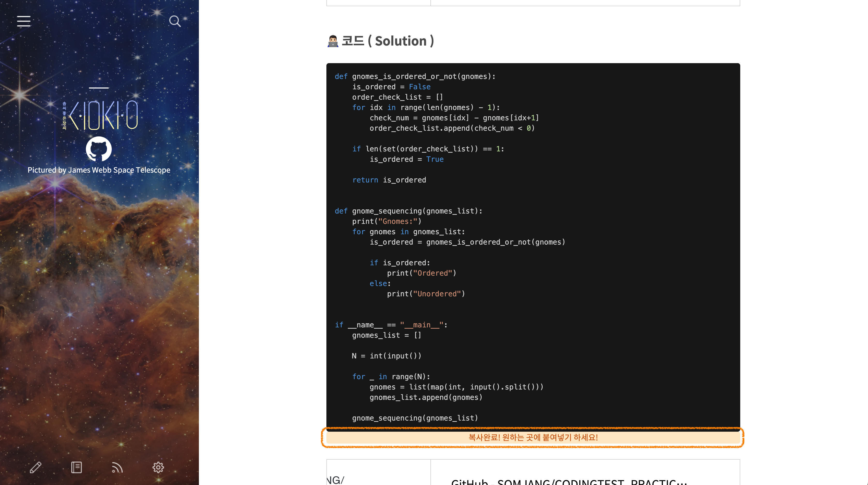The width and height of the screenshot is (868, 485).
Task: Click the 코드 (Solution) heading
Action: pos(387,41)
